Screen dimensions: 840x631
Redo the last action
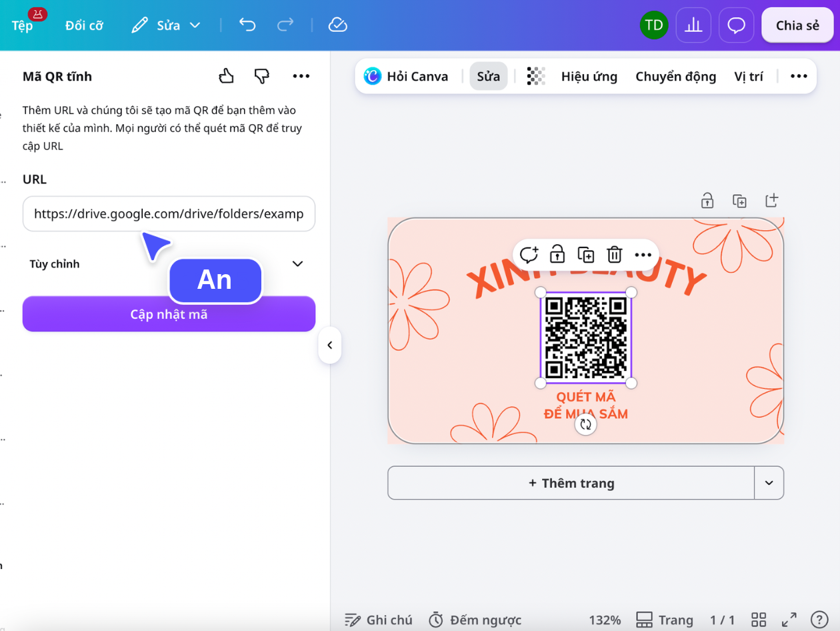point(285,25)
